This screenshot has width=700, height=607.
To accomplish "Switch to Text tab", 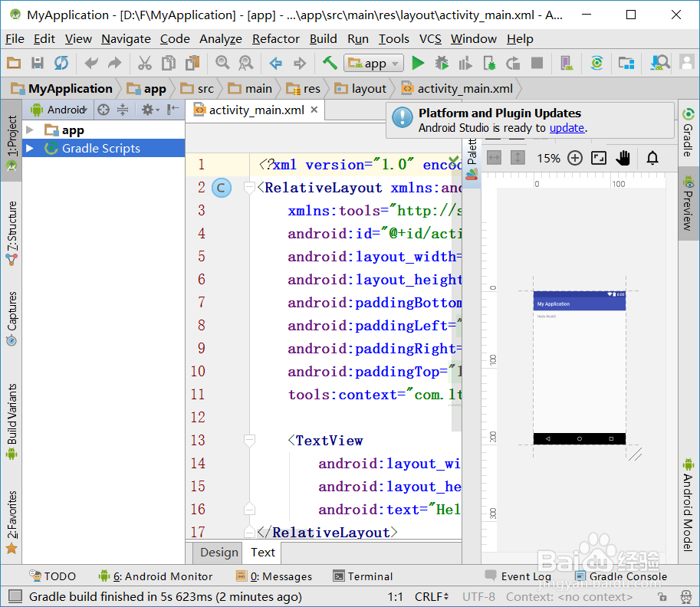I will pyautogui.click(x=262, y=553).
